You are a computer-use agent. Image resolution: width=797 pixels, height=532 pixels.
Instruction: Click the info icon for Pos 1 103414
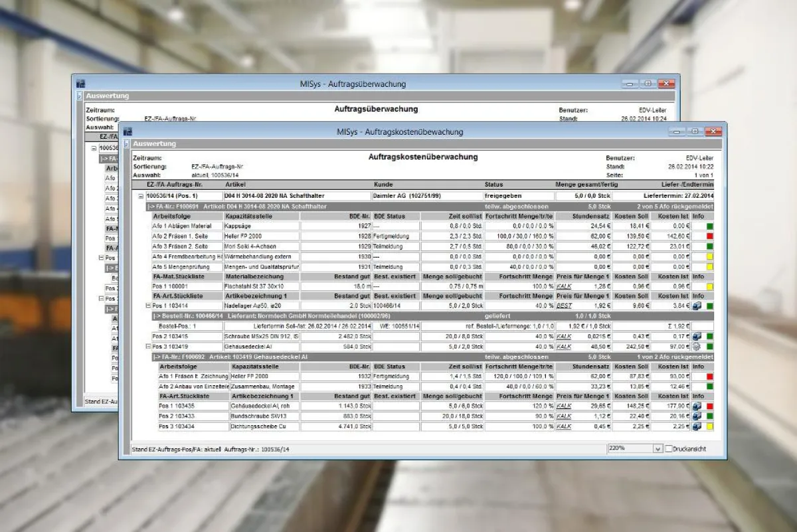coord(697,306)
